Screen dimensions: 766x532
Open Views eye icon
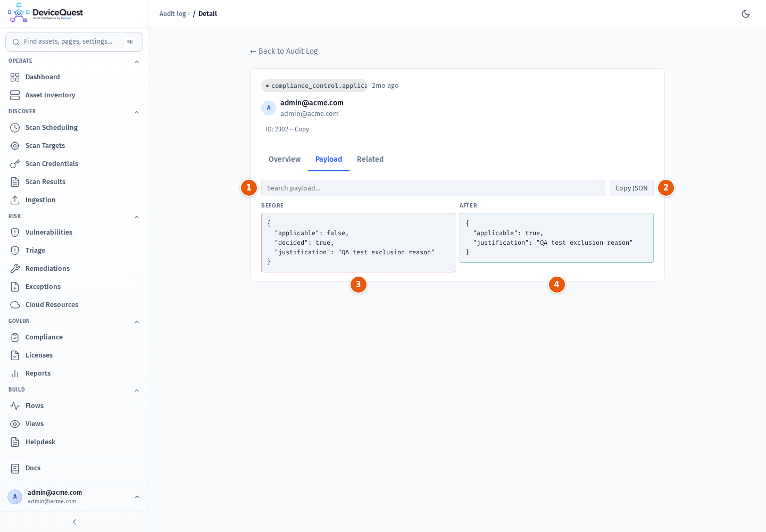tap(15, 424)
